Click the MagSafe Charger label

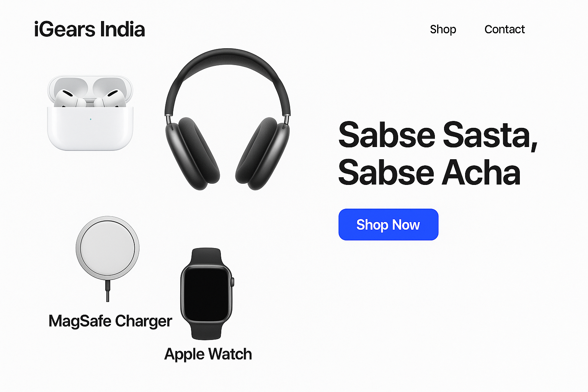[x=110, y=322]
